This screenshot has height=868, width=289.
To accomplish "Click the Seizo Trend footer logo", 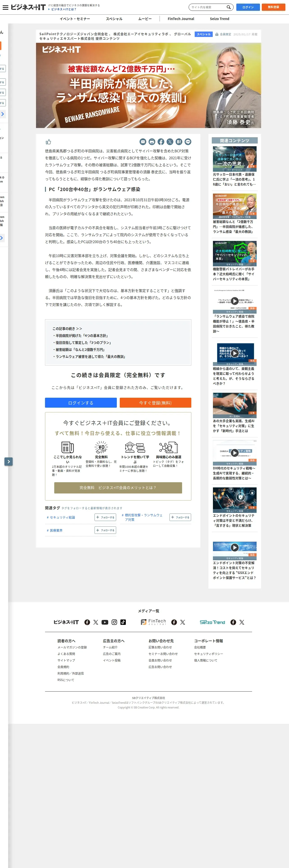I will point(212,622).
